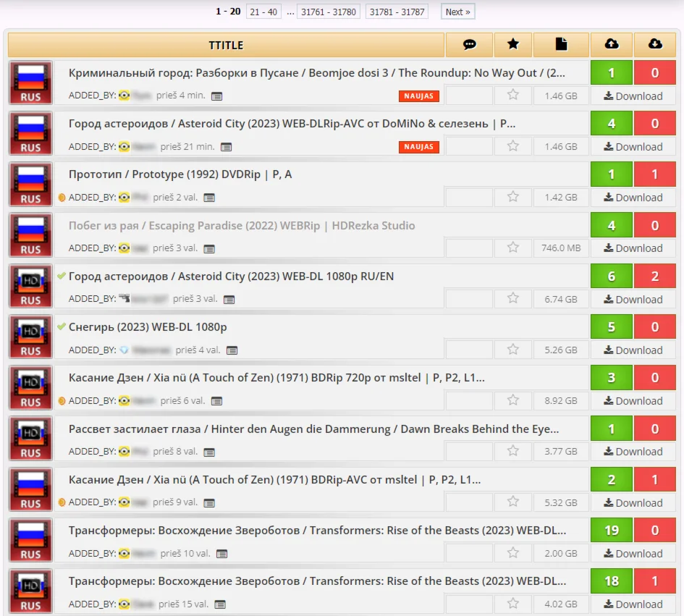Open details icon after 'prieš 2 val.'
Screen dimensions: 684x616
pyautogui.click(x=209, y=198)
